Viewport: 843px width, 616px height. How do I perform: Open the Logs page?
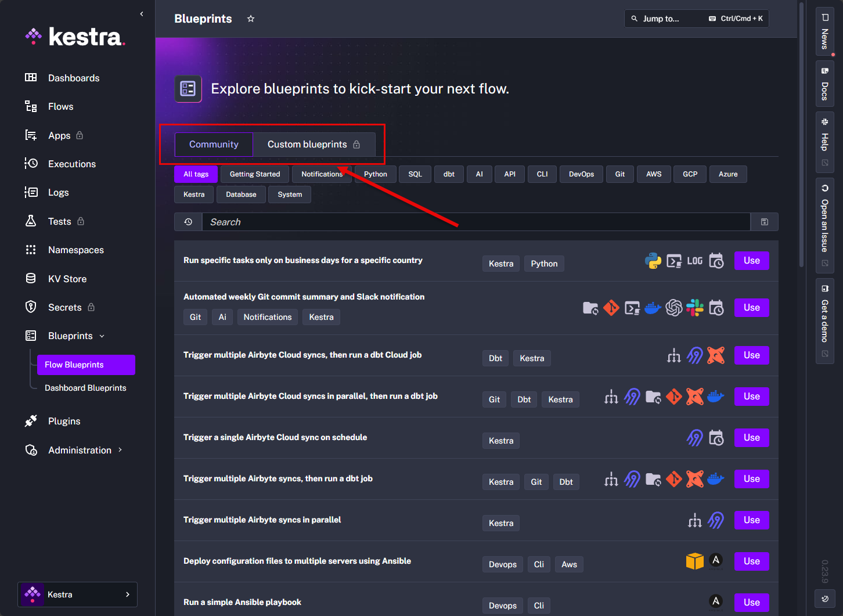pyautogui.click(x=59, y=192)
